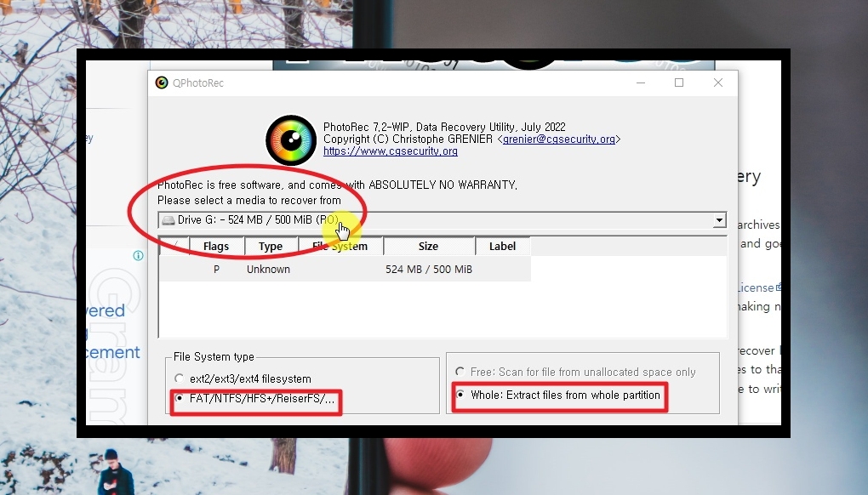
Task: Click the PhotoRec eye logo image
Action: point(291,140)
